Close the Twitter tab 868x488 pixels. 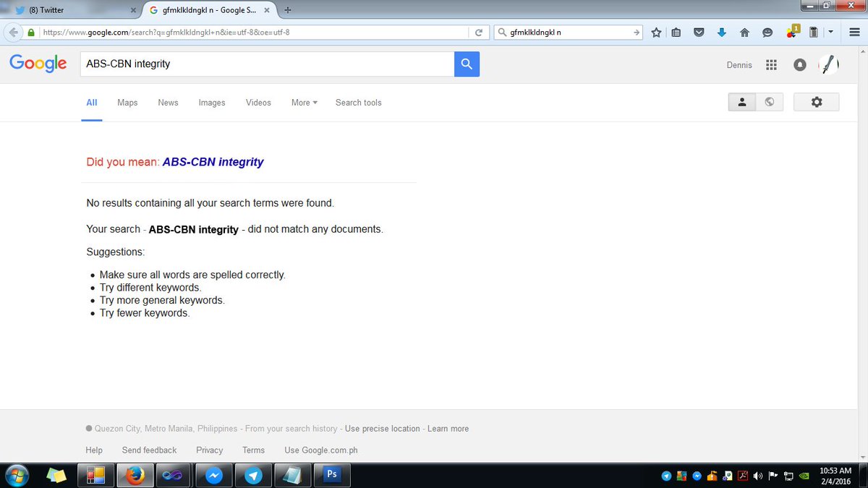coord(132,10)
